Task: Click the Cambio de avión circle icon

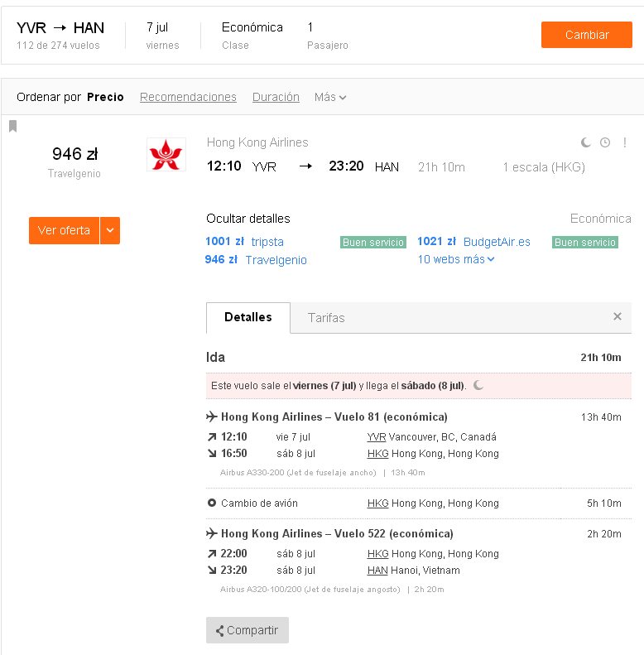Action: pyautogui.click(x=212, y=503)
